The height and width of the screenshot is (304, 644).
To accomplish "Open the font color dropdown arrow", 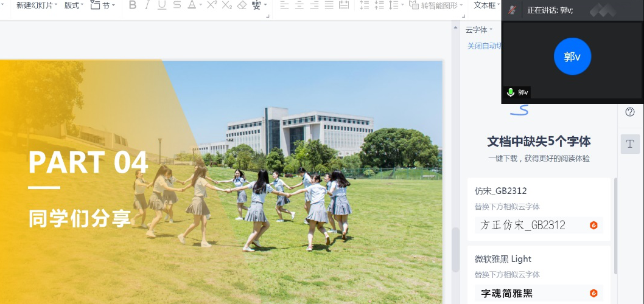I will click(200, 5).
